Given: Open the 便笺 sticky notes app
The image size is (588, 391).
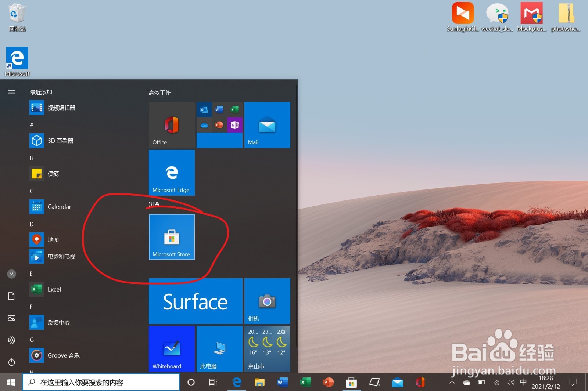Looking at the screenshot, I should (x=44, y=174).
